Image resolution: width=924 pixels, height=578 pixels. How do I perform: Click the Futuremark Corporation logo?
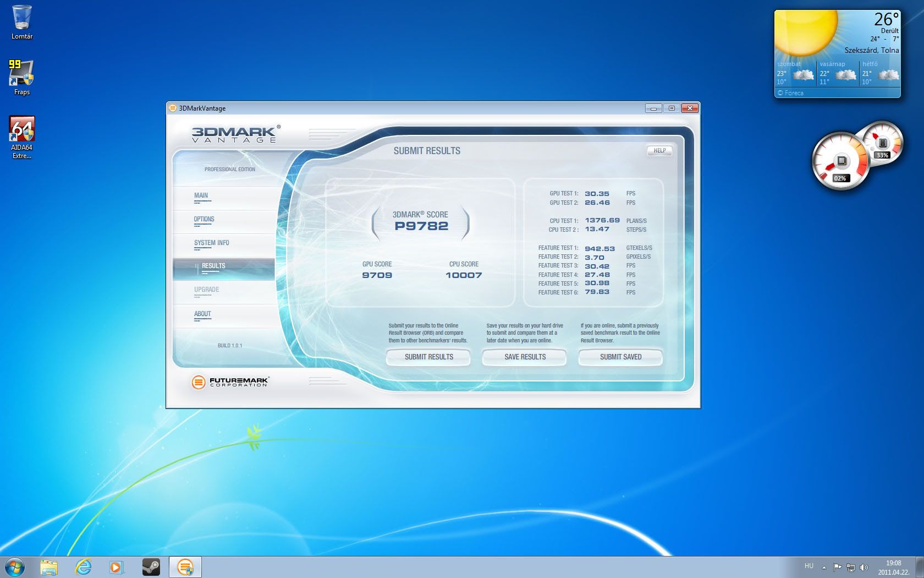(230, 381)
